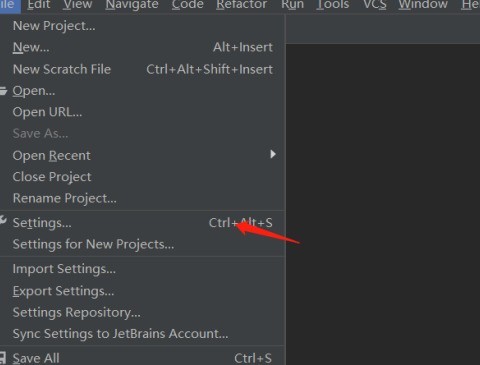Click the floppy disk Save All icon
The height and width of the screenshot is (365, 480).
tap(3, 358)
